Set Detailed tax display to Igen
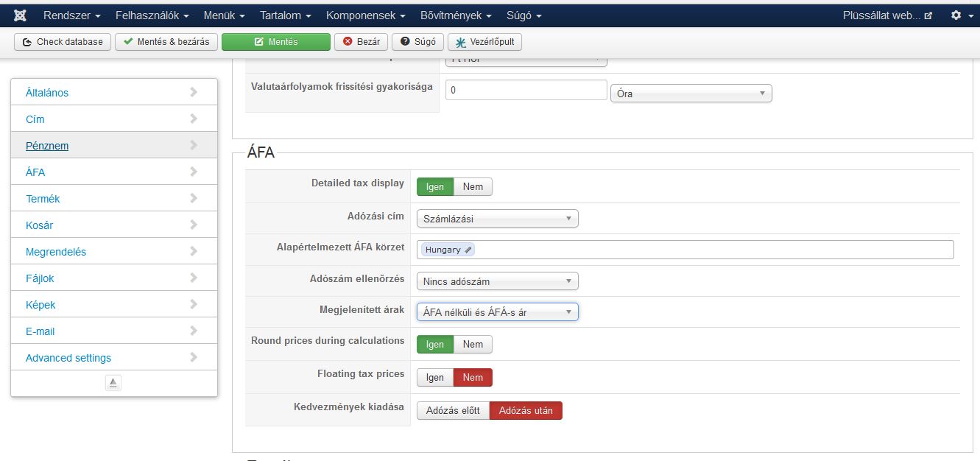This screenshot has height=461, width=980. [x=435, y=186]
